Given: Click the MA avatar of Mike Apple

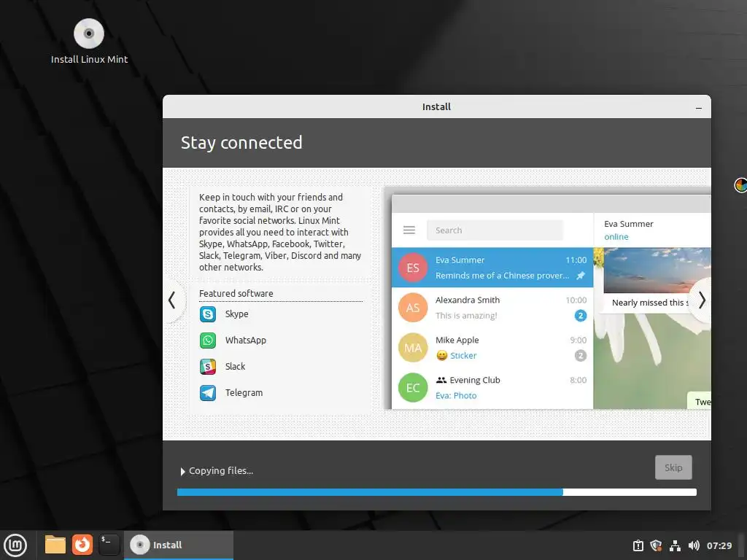Looking at the screenshot, I should pos(413,348).
